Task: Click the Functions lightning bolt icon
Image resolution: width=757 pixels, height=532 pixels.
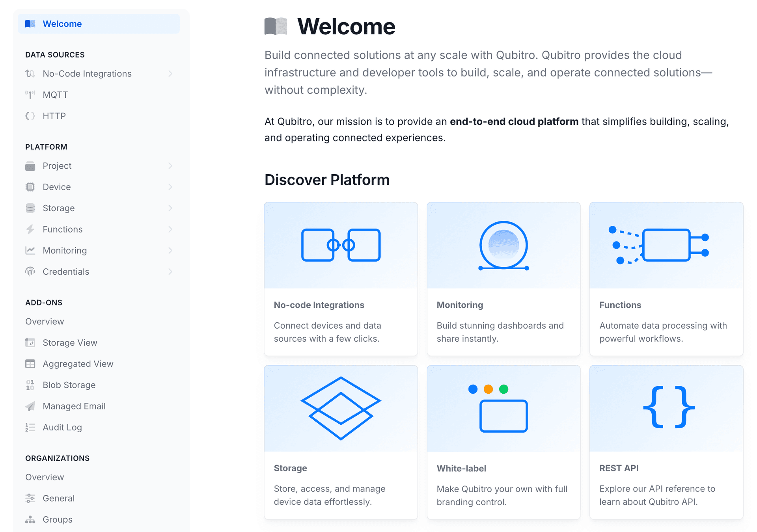Action: pyautogui.click(x=30, y=229)
